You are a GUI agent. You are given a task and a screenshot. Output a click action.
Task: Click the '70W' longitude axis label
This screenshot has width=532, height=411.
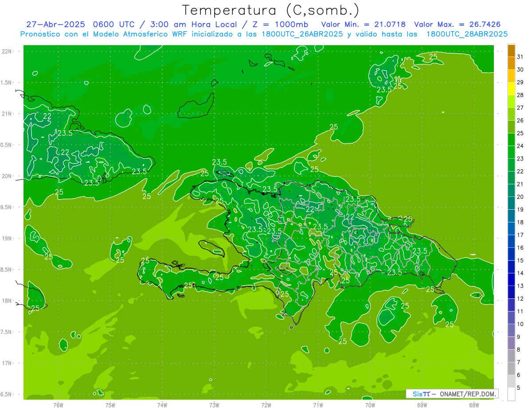[x=370, y=405]
